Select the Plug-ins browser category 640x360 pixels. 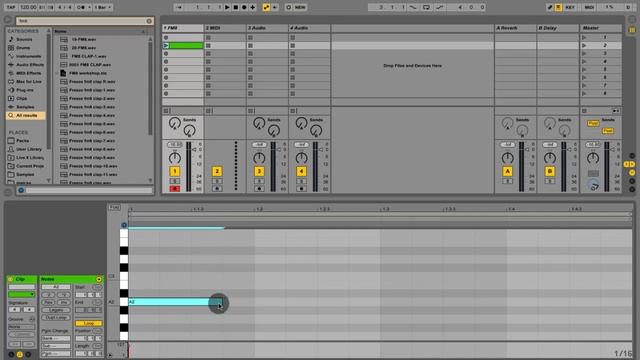tap(24, 90)
